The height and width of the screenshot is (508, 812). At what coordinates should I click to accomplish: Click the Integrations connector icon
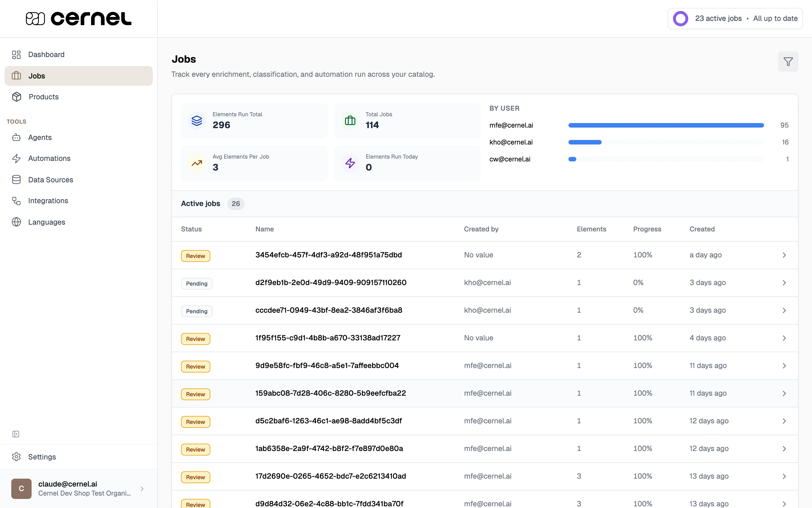[16, 201]
